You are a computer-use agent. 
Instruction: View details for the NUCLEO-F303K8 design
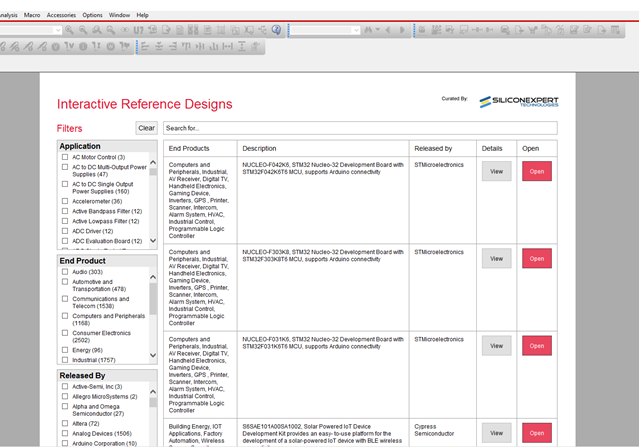496,258
